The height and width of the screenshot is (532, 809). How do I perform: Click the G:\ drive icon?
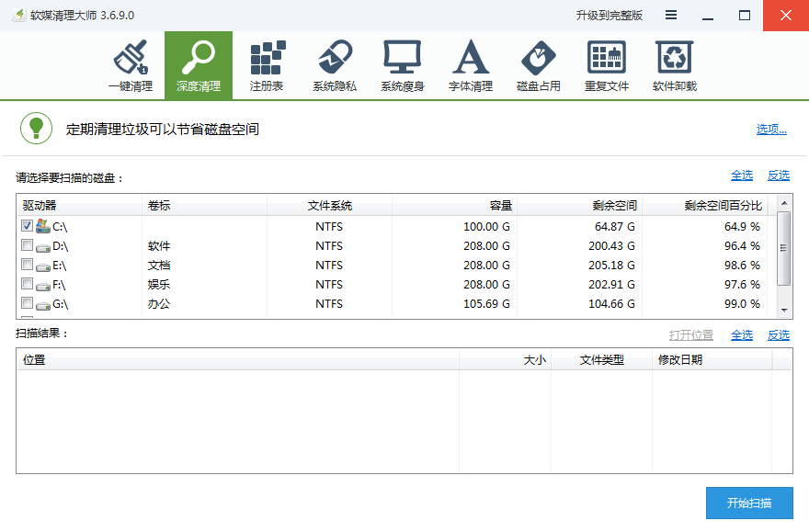[x=43, y=305]
